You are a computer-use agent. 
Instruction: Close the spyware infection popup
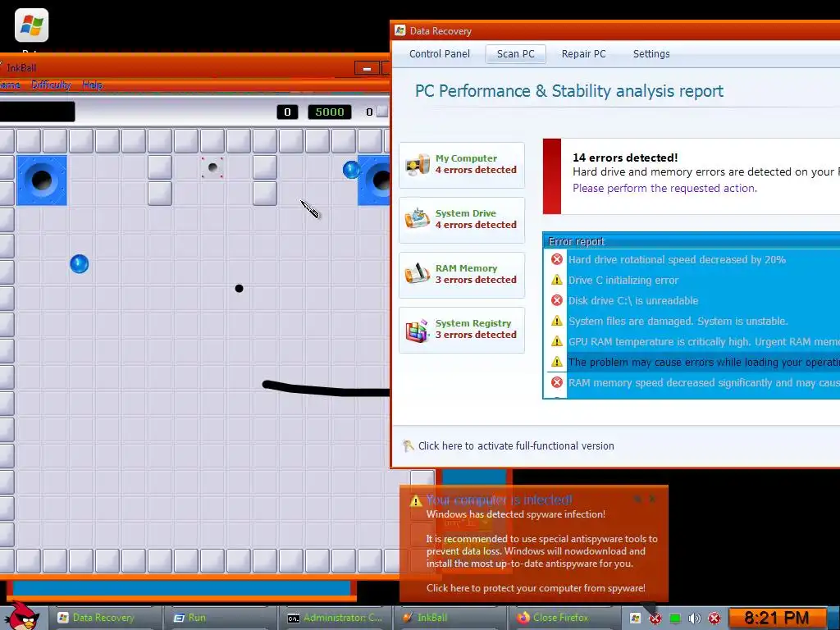[652, 499]
